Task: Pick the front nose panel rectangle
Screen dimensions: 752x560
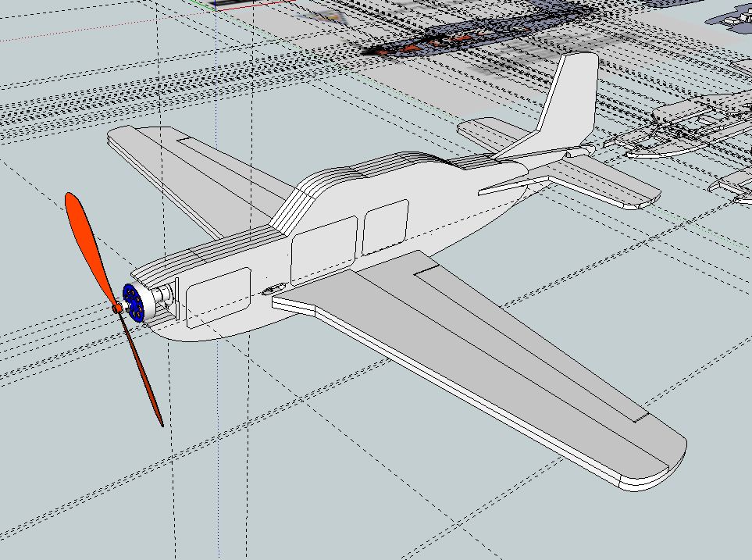Action: 218,298
